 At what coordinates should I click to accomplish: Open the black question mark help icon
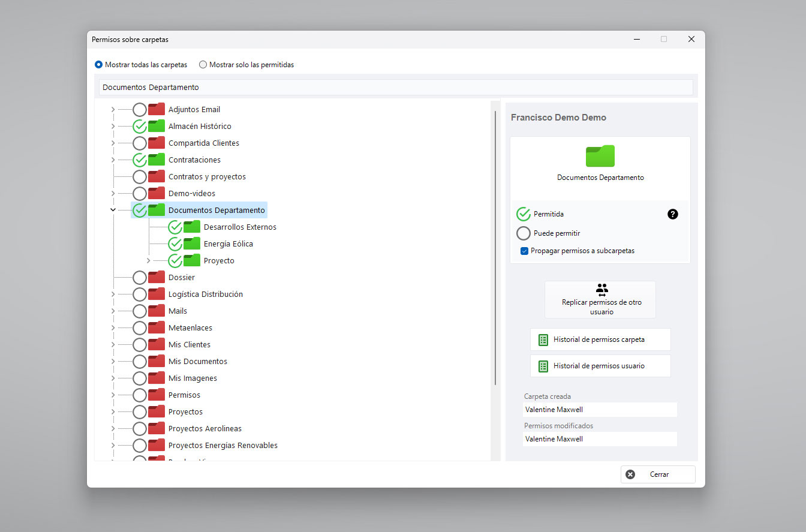point(673,214)
